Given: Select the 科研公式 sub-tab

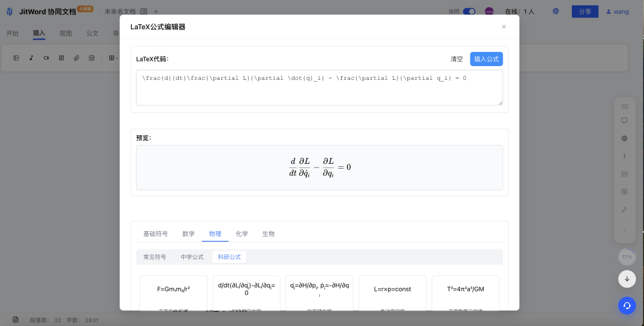Looking at the screenshot, I should [x=230, y=257].
